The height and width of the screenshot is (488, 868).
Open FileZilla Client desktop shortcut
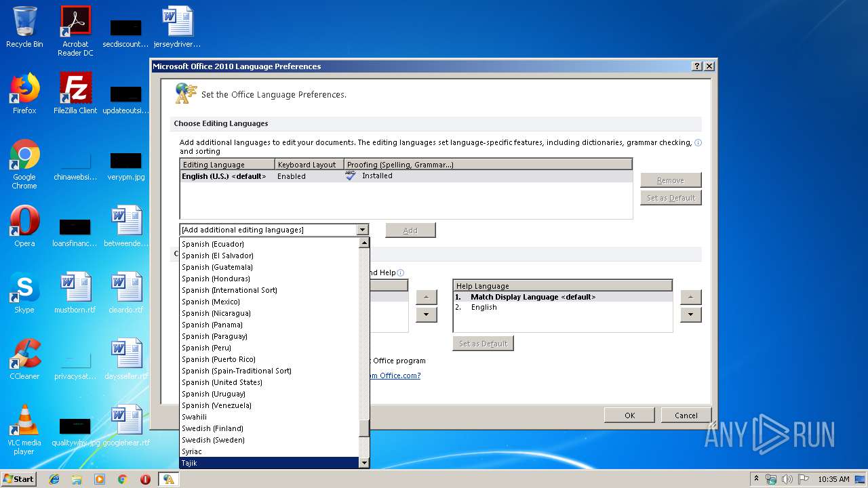[x=75, y=94]
